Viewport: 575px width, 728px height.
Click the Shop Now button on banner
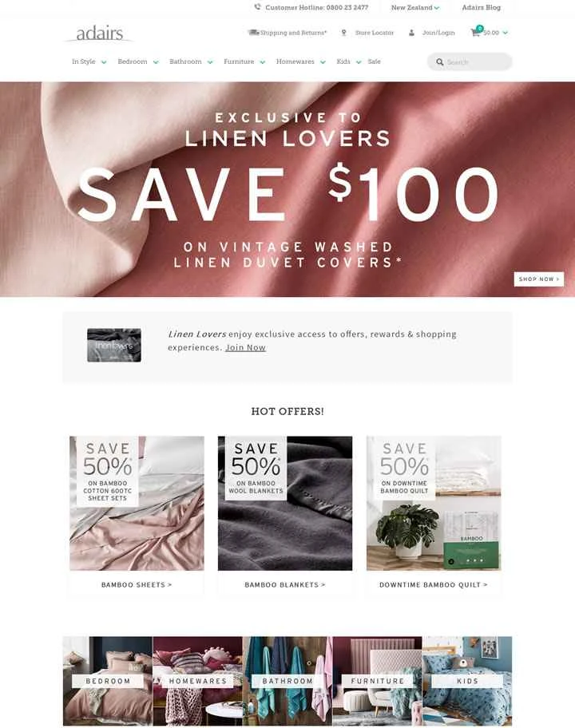(539, 279)
